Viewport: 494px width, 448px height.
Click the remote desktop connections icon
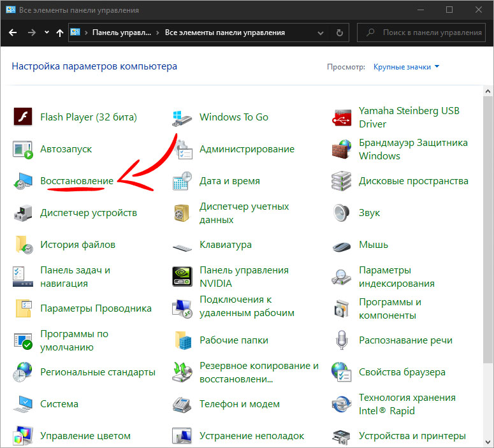pyautogui.click(x=182, y=308)
